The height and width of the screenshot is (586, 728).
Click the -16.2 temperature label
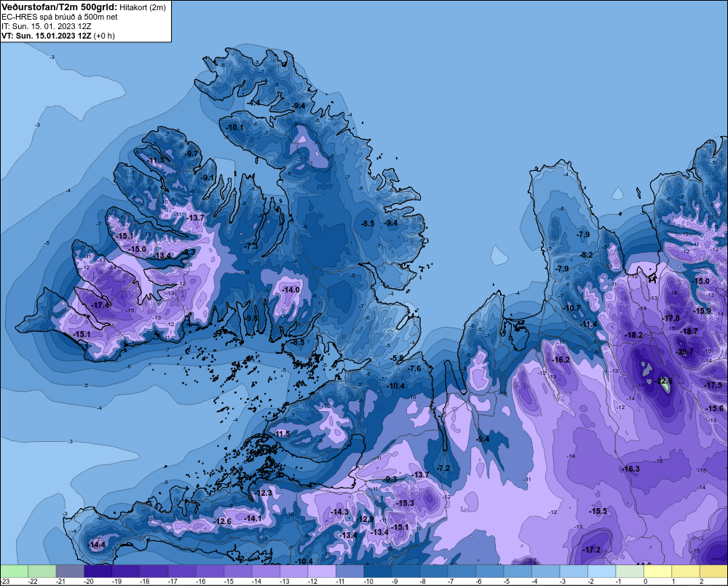[x=561, y=360]
